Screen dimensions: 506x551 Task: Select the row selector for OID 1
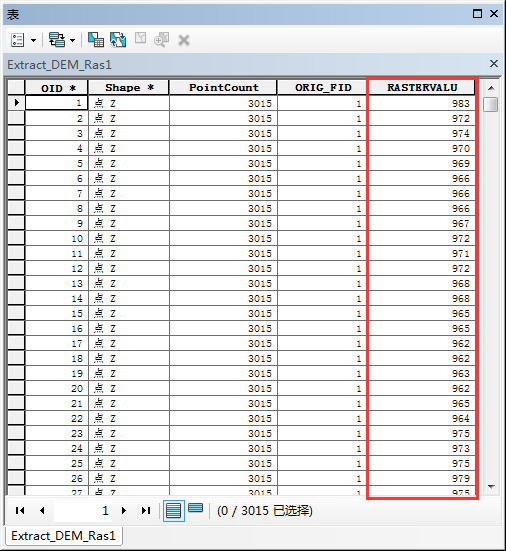point(16,103)
